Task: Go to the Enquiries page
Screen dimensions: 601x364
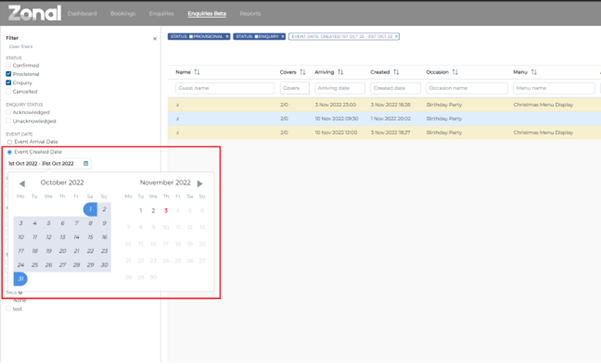Action: tap(161, 13)
